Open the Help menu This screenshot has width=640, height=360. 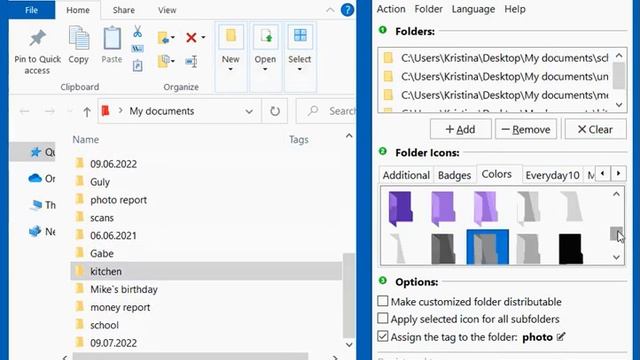click(x=515, y=9)
